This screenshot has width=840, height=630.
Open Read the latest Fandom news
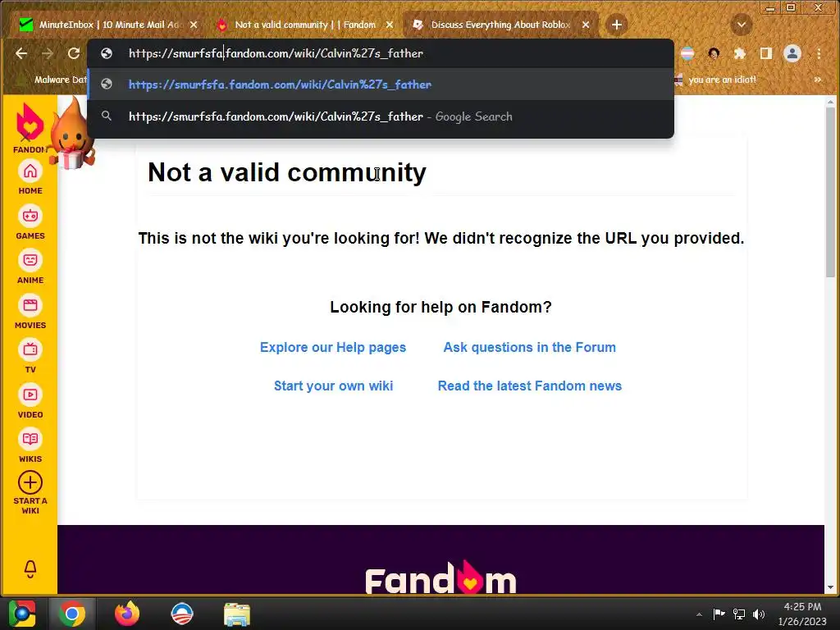coord(529,386)
